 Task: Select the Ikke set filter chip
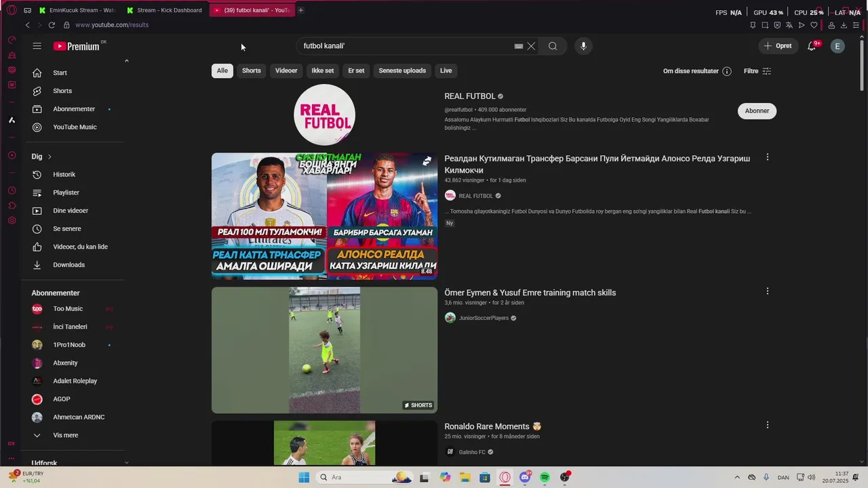coord(323,70)
